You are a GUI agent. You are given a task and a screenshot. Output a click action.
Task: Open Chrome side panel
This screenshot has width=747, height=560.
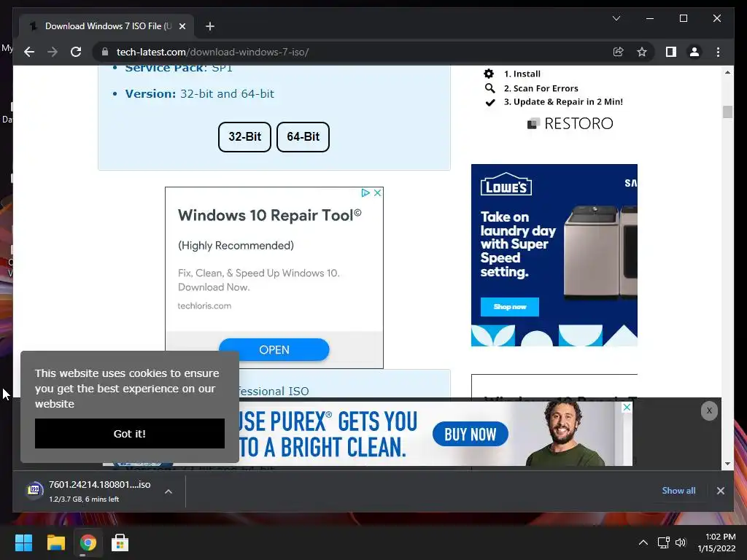click(x=671, y=52)
